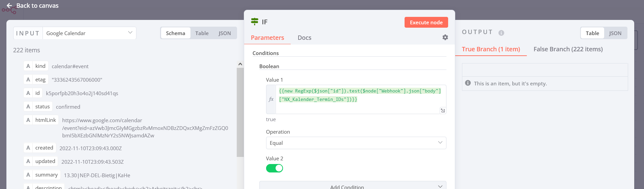Switch input view to Table
The width and height of the screenshot is (644, 189).
[x=202, y=33]
